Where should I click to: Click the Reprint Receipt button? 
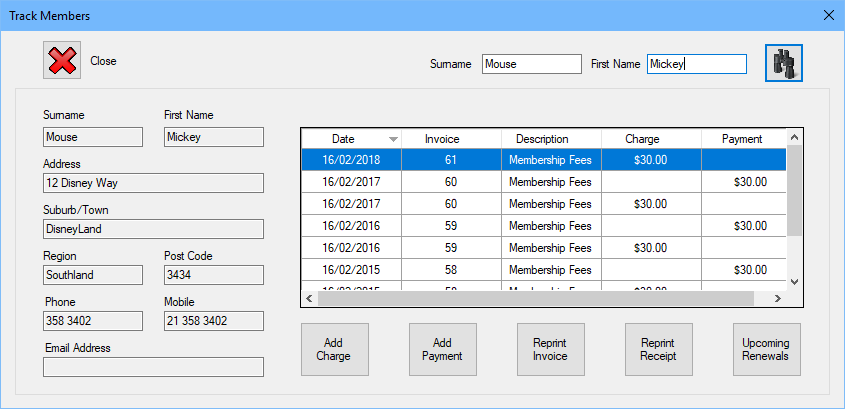click(658, 349)
